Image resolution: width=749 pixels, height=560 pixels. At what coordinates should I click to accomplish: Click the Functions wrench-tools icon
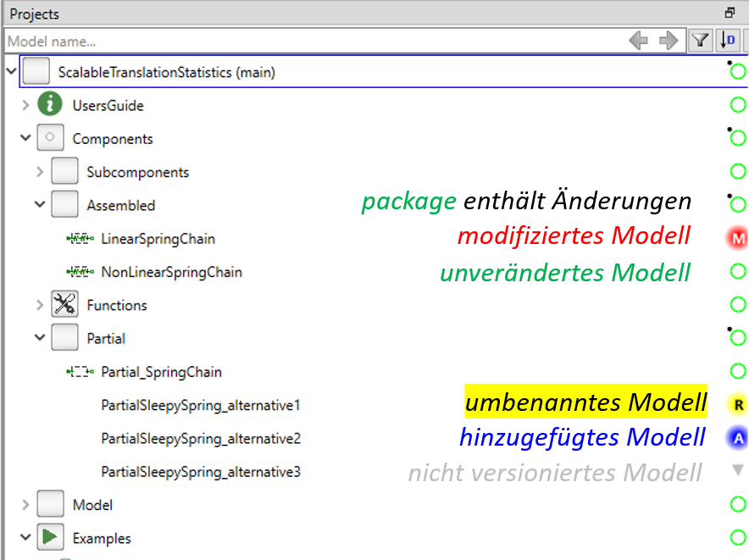pyautogui.click(x=65, y=304)
